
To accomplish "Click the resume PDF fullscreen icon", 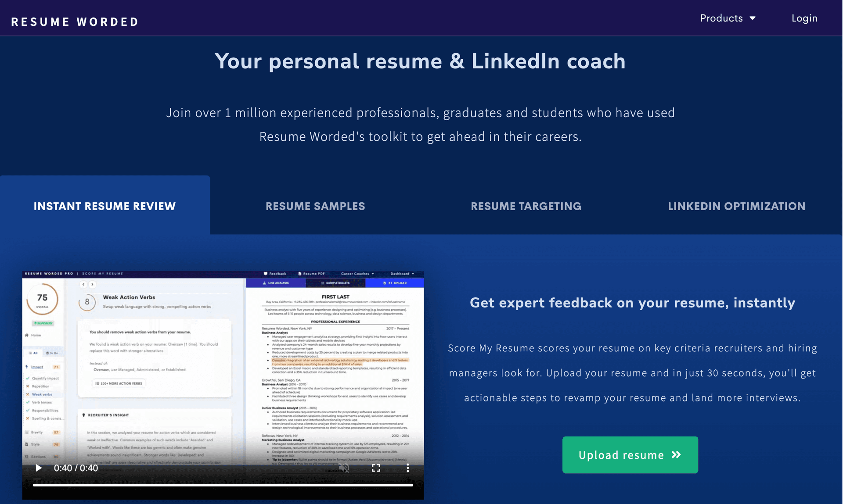I will [375, 468].
